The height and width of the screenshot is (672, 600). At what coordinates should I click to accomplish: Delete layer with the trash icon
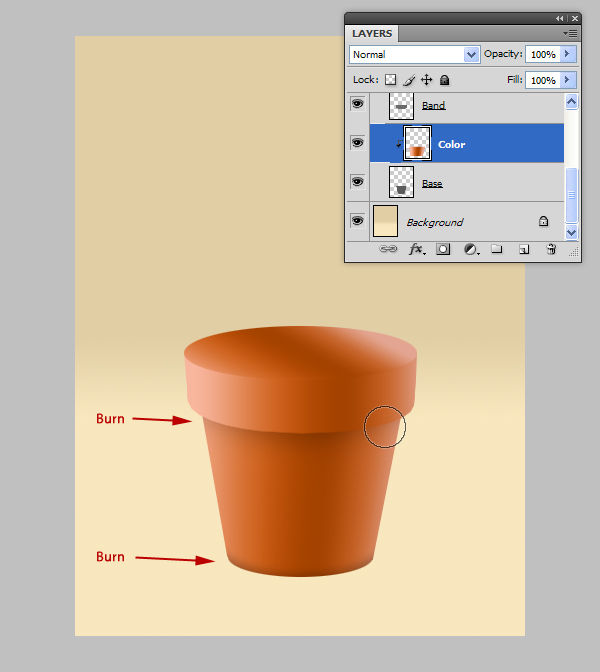point(550,250)
